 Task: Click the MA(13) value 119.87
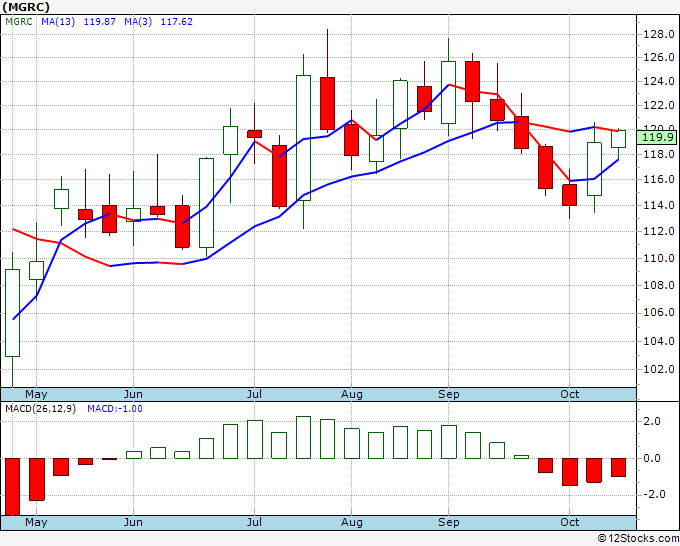point(99,22)
